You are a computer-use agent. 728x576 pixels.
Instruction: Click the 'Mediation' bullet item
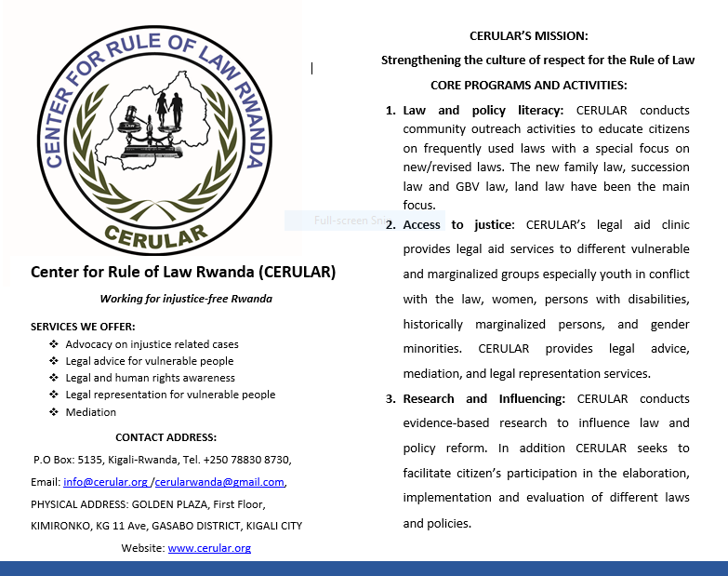coord(91,412)
